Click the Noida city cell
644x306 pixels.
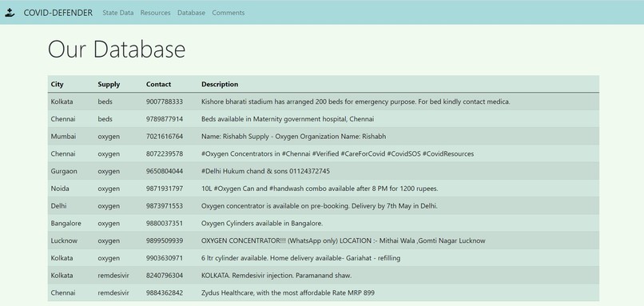[60, 189]
